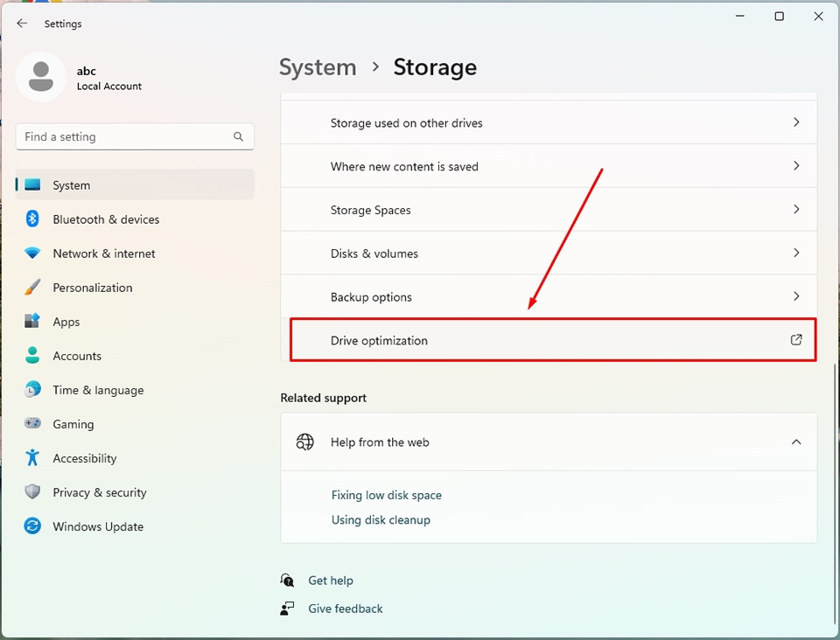Open Windows Update

point(135,526)
